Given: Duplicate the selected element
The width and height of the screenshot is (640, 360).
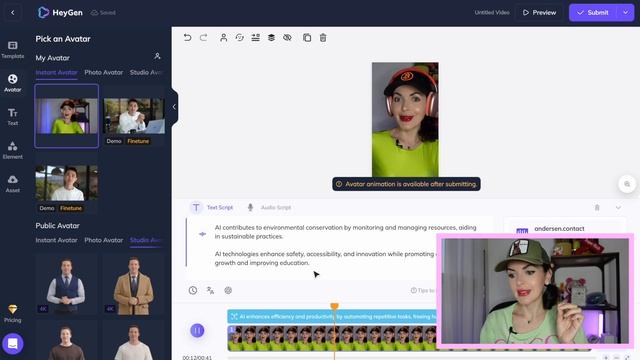Looking at the screenshot, I should point(307,38).
